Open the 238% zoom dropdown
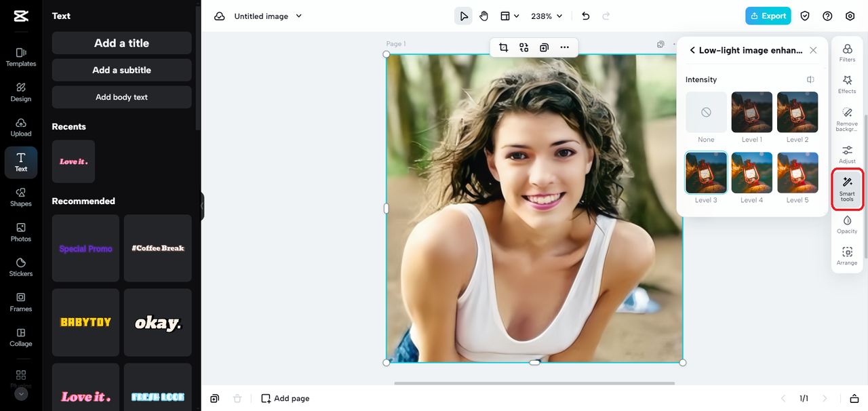 pyautogui.click(x=547, y=16)
